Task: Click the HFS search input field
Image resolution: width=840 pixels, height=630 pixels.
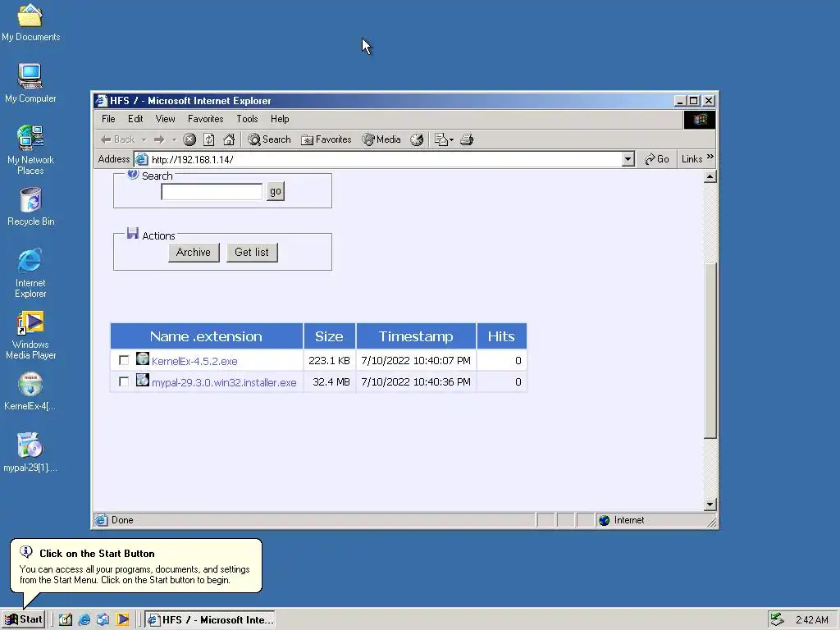Action: pos(212,191)
